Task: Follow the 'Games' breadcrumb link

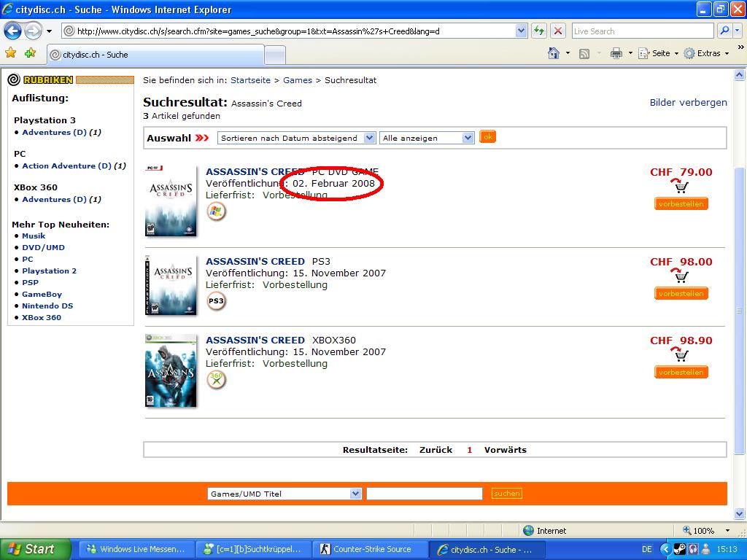Action: (298, 80)
